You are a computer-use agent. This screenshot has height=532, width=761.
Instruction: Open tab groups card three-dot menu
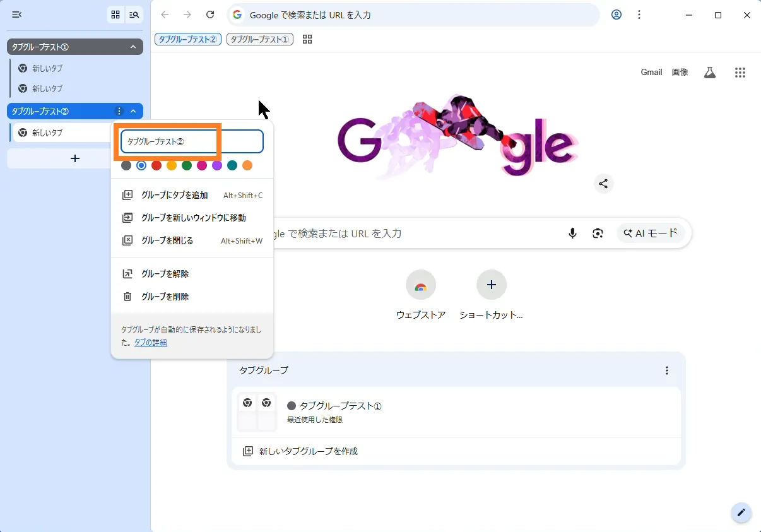click(667, 370)
